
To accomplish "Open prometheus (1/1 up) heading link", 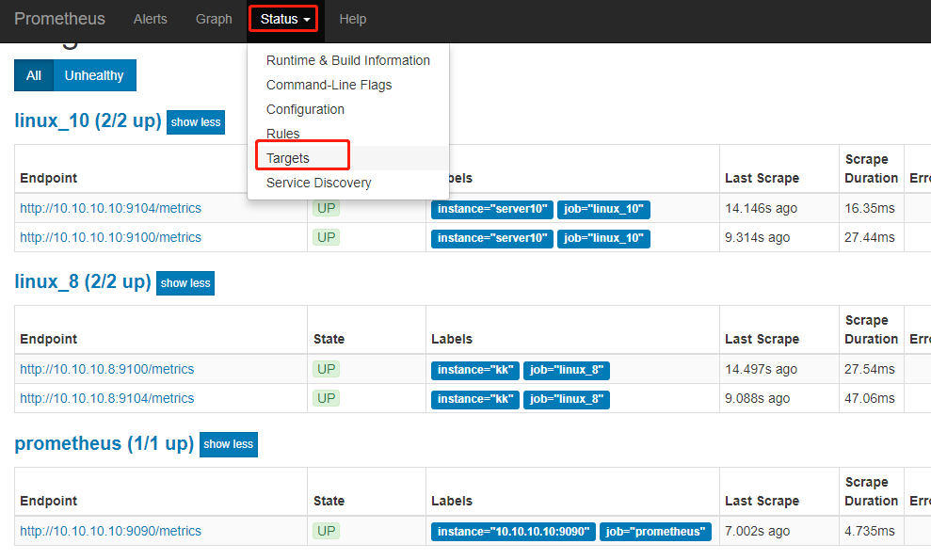I will pyautogui.click(x=104, y=443).
